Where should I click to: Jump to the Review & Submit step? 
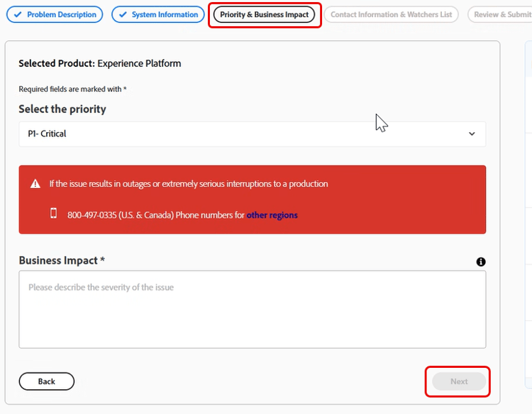(501, 15)
